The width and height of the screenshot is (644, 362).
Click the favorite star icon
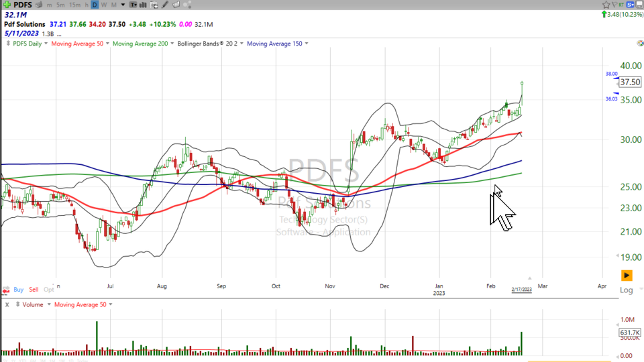click(x=606, y=5)
